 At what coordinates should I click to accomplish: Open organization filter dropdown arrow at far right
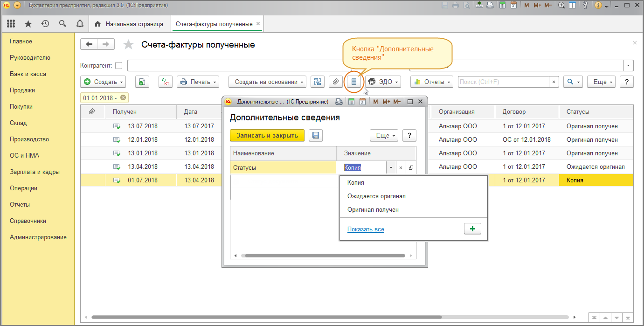click(629, 65)
